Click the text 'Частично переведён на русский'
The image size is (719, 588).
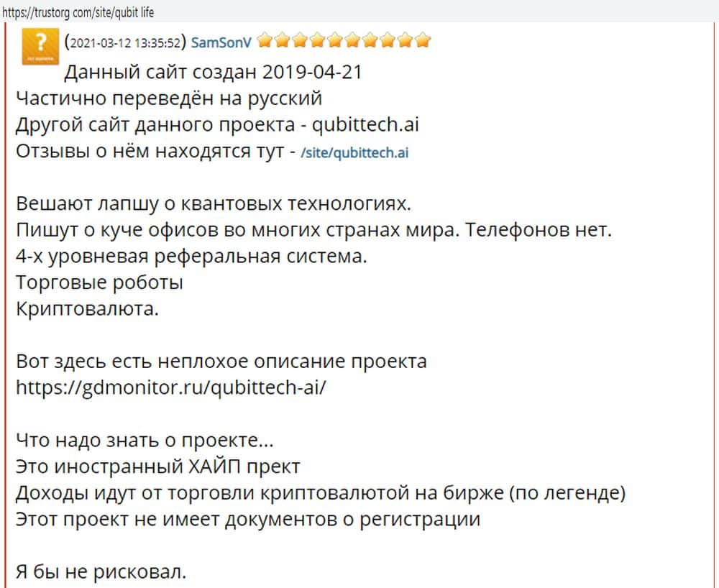(x=169, y=98)
